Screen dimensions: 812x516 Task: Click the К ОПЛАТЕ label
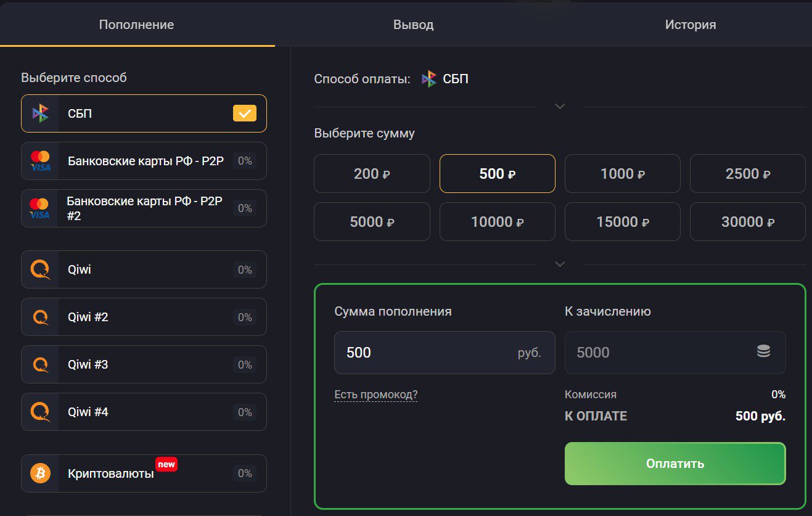[x=596, y=416]
